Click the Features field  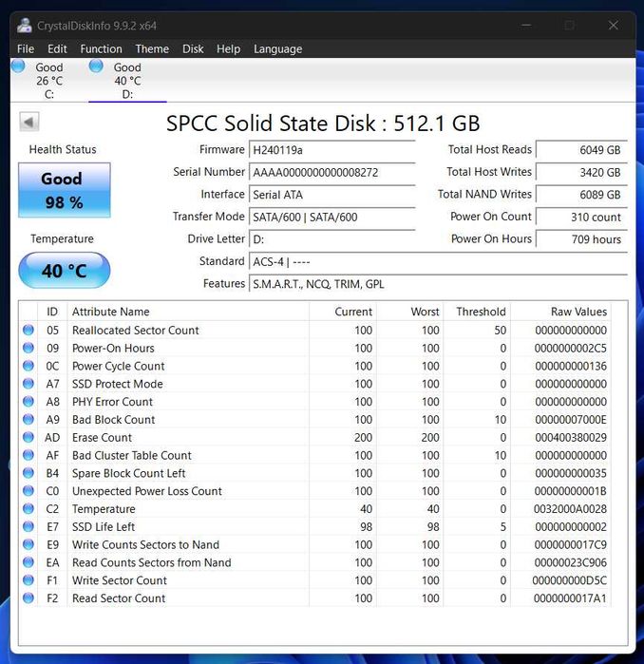pos(438,284)
